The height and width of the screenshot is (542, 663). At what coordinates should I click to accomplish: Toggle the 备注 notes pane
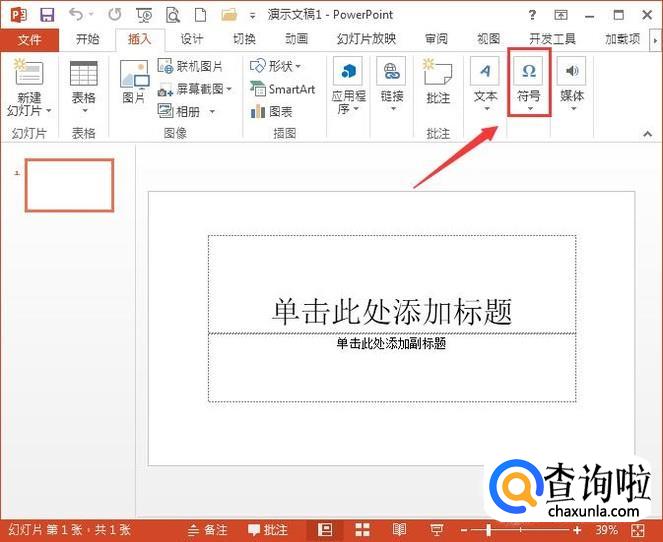coord(208,530)
